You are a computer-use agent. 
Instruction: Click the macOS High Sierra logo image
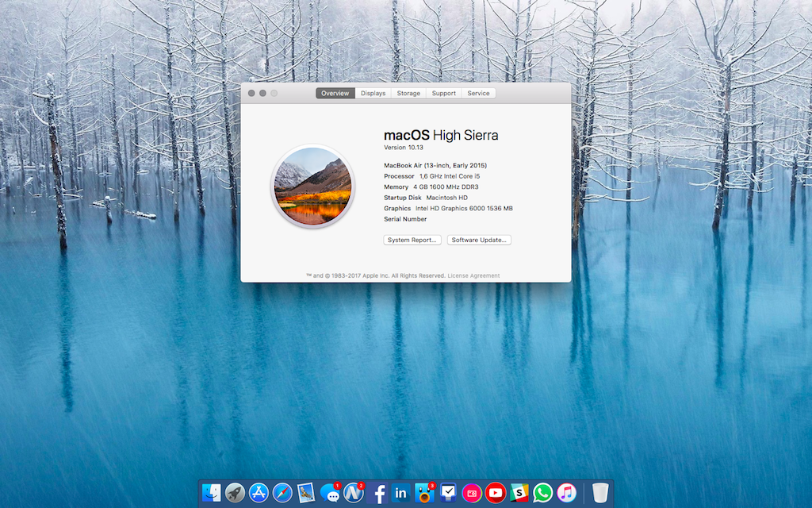pyautogui.click(x=312, y=187)
